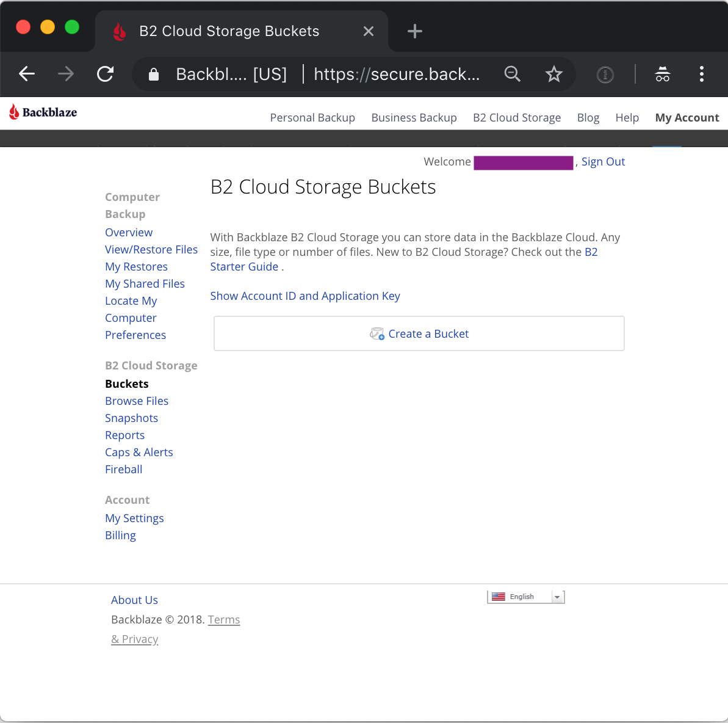Open About Us in the footer
This screenshot has width=728, height=723.
(134, 600)
